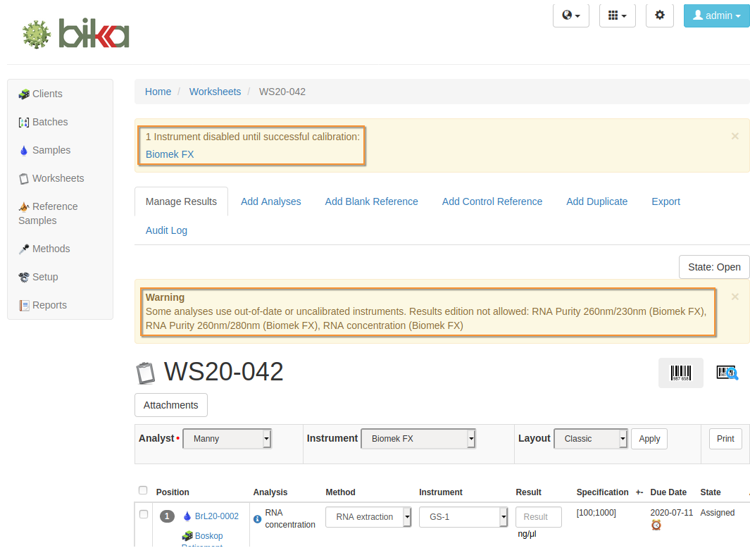
Task: Open the Layout dropdown showing Classic
Action: click(x=590, y=438)
